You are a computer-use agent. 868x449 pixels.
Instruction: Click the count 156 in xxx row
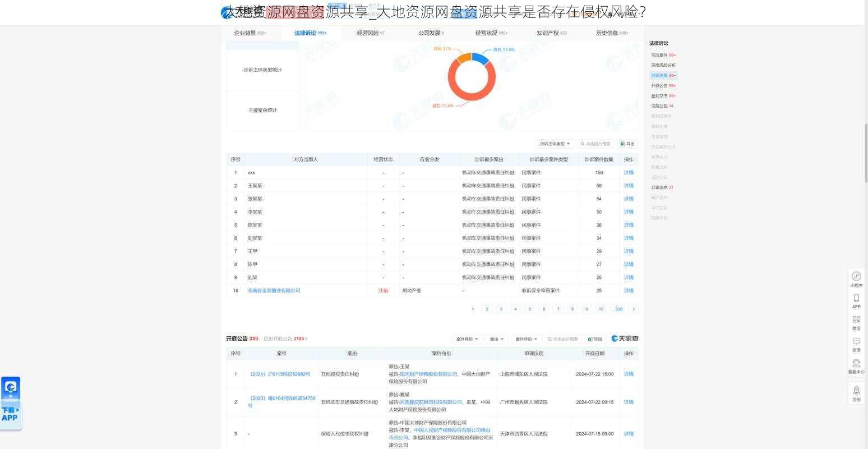(x=599, y=173)
